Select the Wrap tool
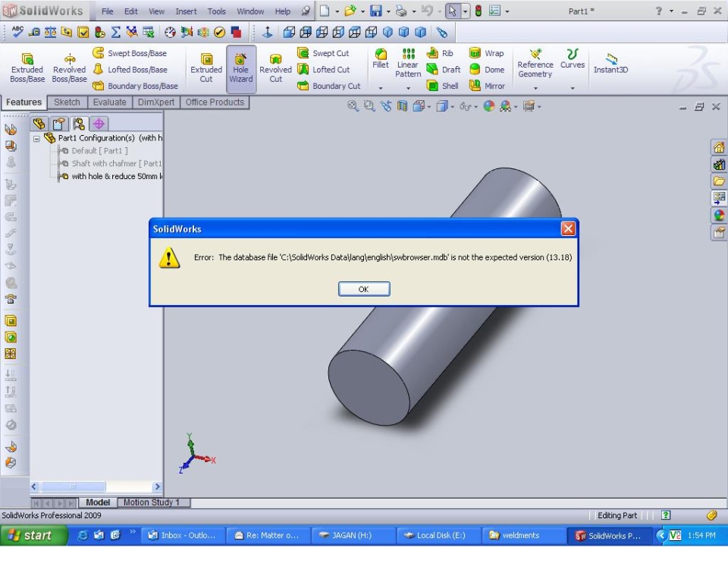 pyautogui.click(x=486, y=53)
